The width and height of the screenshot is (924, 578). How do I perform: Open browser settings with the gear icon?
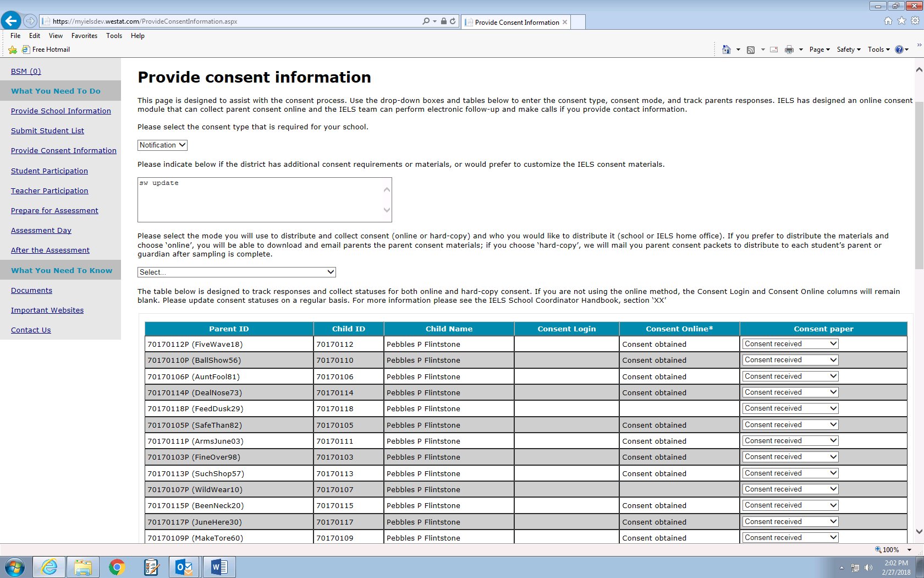(x=915, y=21)
